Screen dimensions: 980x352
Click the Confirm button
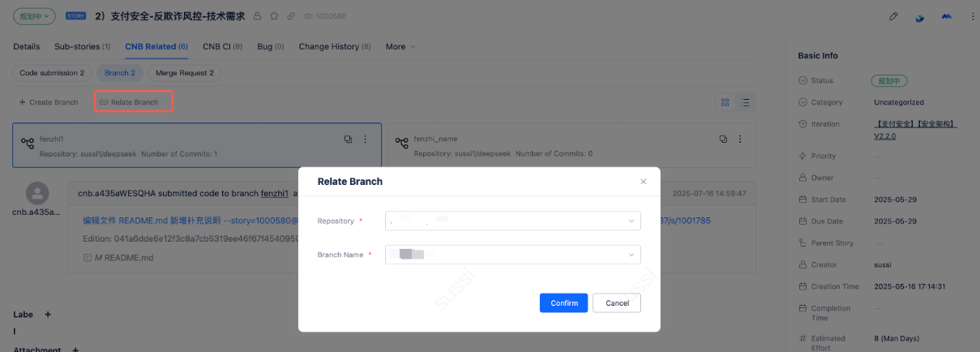pyautogui.click(x=564, y=303)
